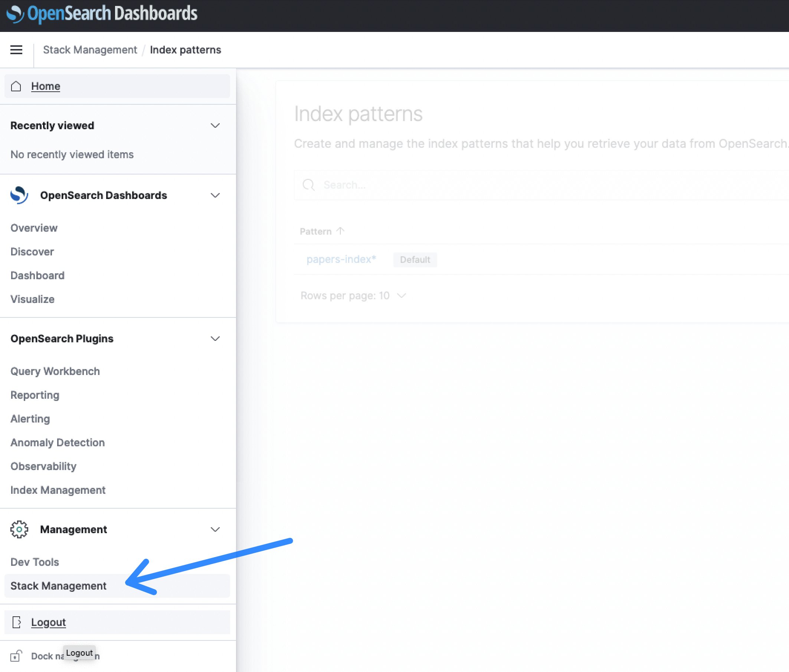The width and height of the screenshot is (789, 672).
Task: Open Index Management plugin
Action: [57, 489]
